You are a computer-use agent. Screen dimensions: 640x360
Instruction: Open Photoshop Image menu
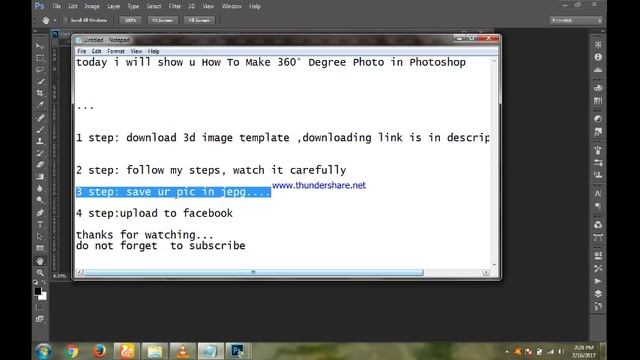[x=91, y=7]
